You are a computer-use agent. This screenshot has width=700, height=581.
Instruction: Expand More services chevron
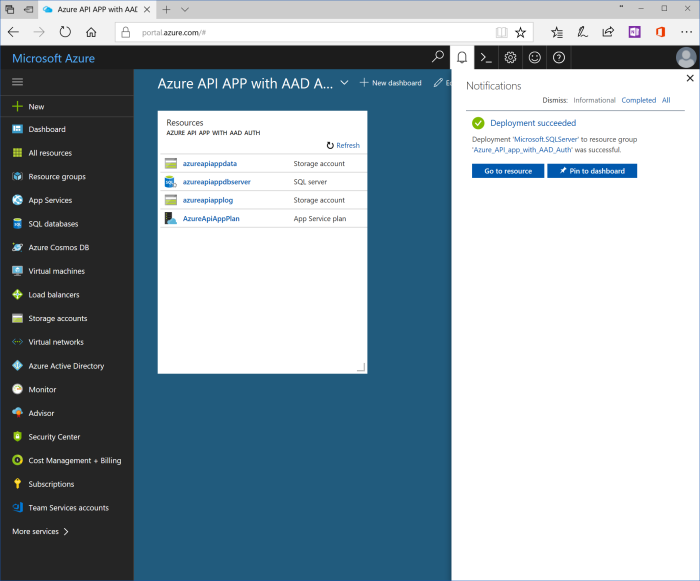66,531
